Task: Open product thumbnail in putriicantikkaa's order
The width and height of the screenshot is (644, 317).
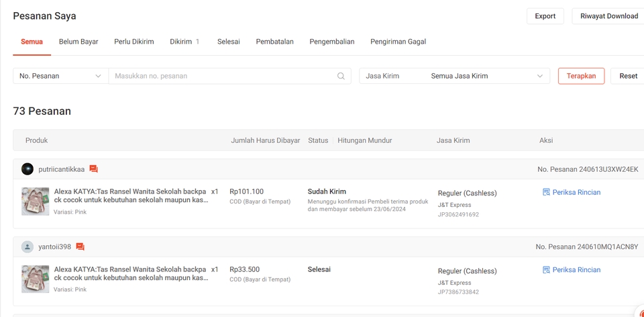Action: pos(36,201)
